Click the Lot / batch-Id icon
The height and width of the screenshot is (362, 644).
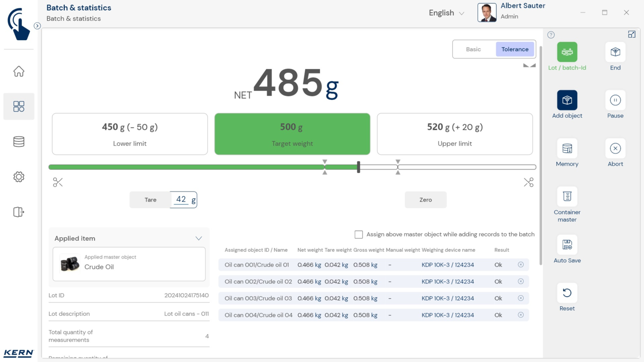point(567,52)
